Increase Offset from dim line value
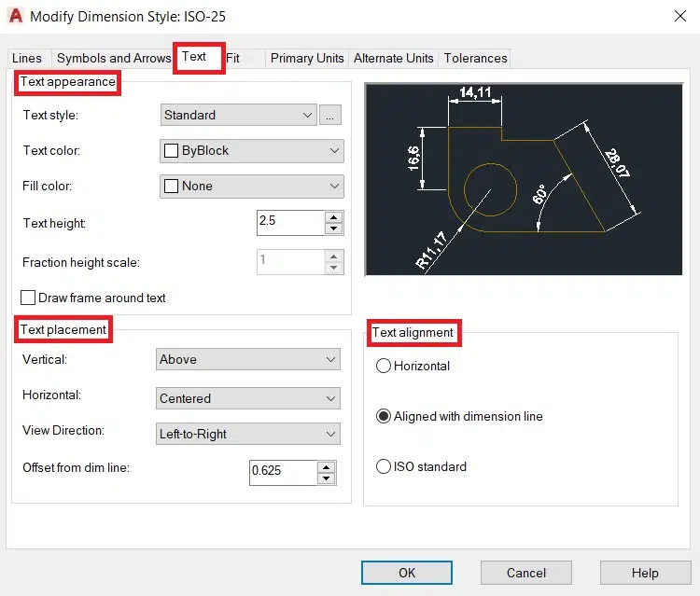 (326, 467)
